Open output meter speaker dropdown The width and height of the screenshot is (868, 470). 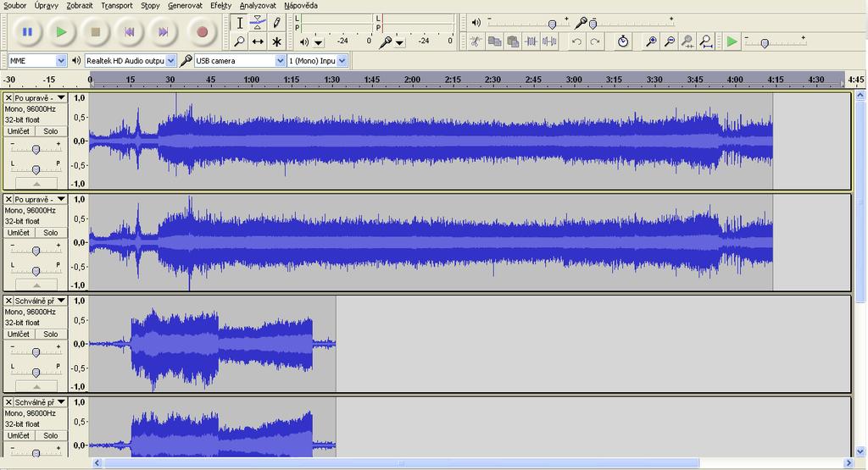(x=319, y=42)
